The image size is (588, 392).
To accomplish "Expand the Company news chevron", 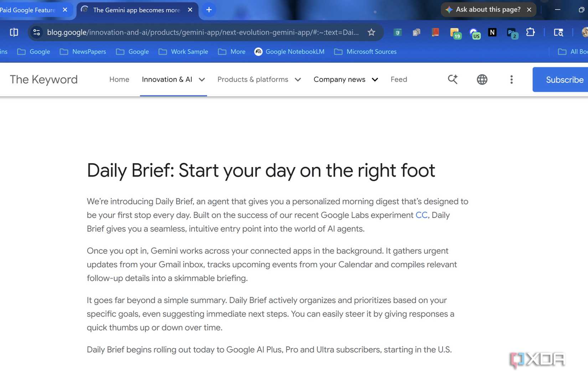I will (x=375, y=80).
